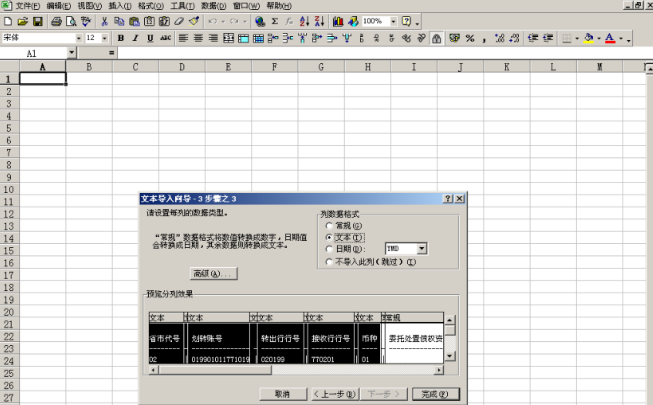Viewport: 653px width, 405px height.
Task: Open the font size 12 dropdown
Action: [105, 38]
